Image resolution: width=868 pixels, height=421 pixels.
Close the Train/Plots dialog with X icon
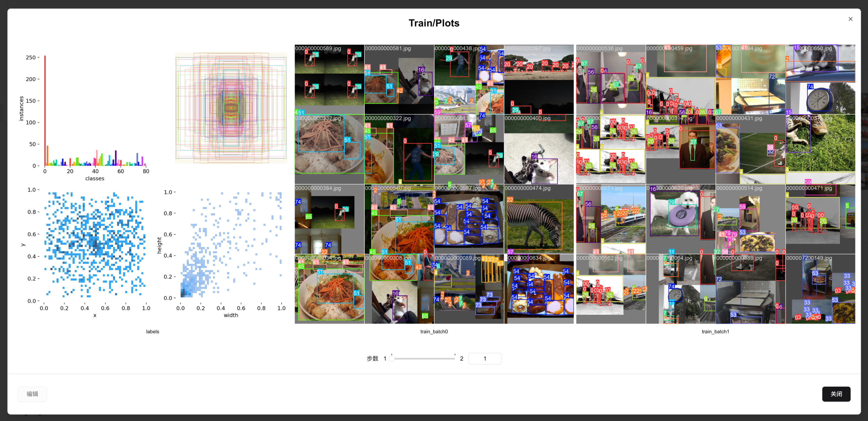coord(850,19)
